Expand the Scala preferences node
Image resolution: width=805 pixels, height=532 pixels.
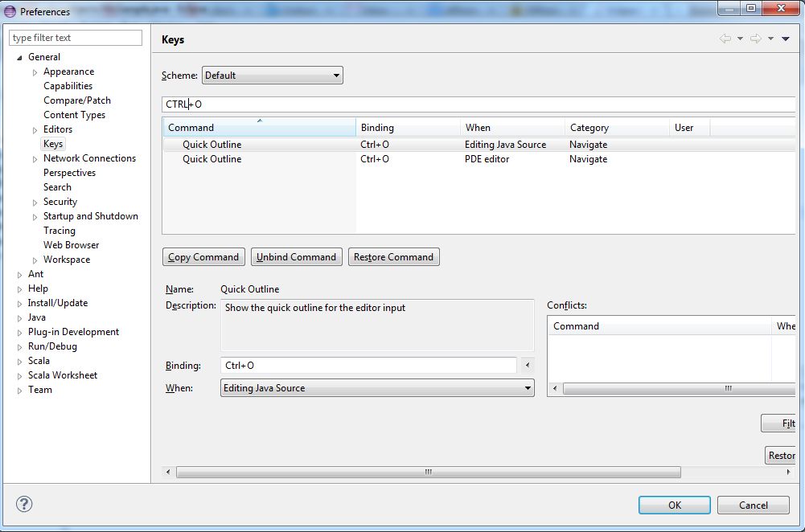coord(19,362)
